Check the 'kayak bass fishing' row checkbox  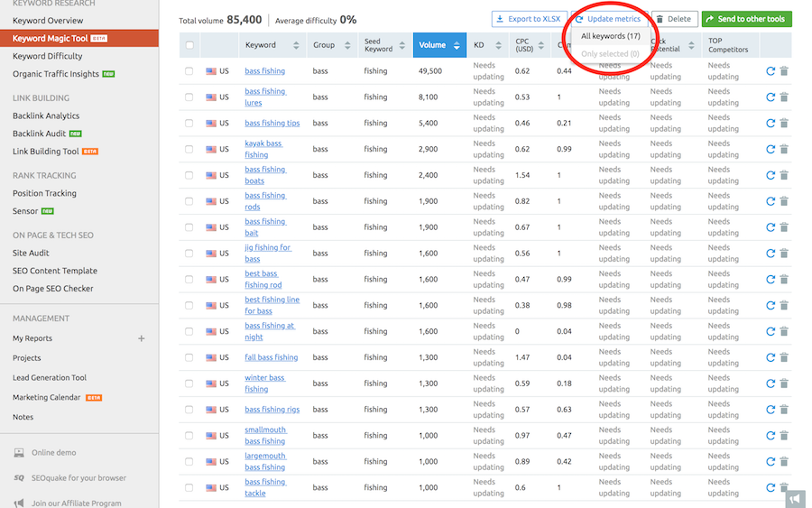click(x=189, y=149)
